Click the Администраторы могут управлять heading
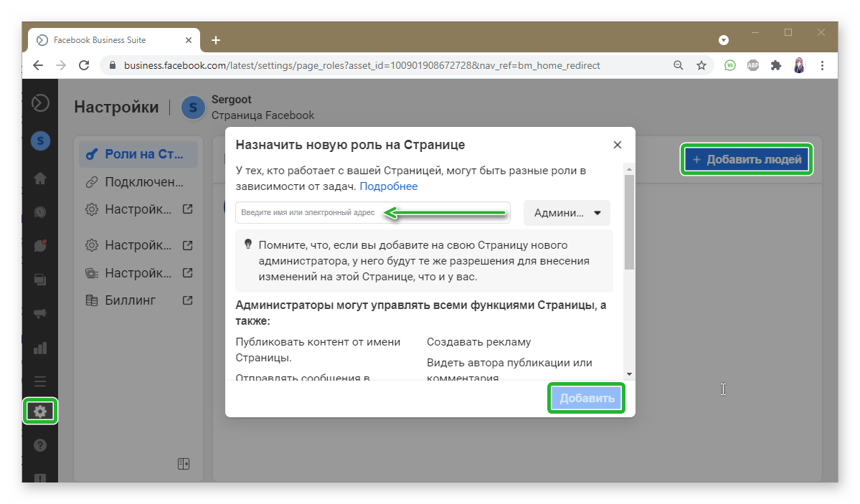 421,313
